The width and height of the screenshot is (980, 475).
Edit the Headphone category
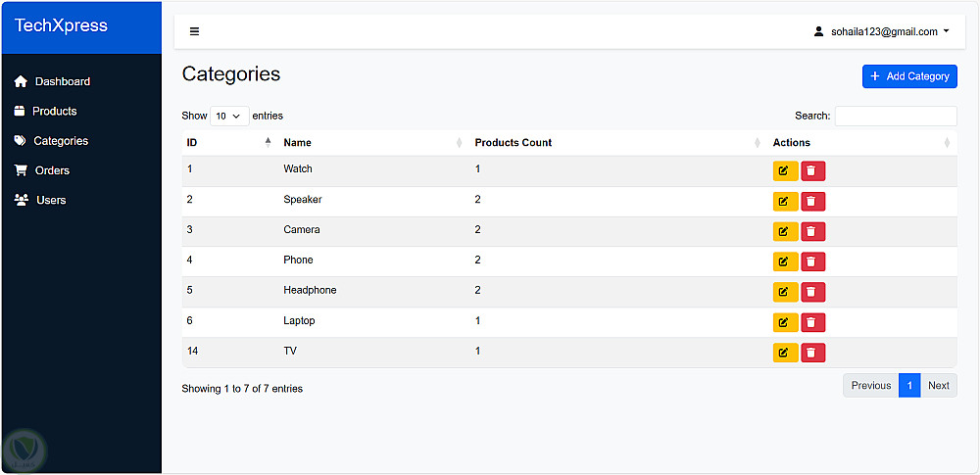(785, 292)
